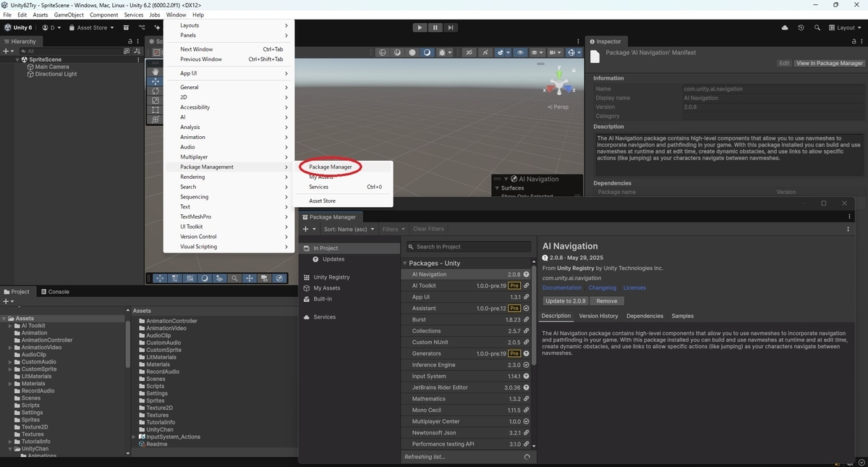This screenshot has height=467, width=868.
Task: Open the Asset Store dropdown in toolbar
Action: [x=91, y=28]
